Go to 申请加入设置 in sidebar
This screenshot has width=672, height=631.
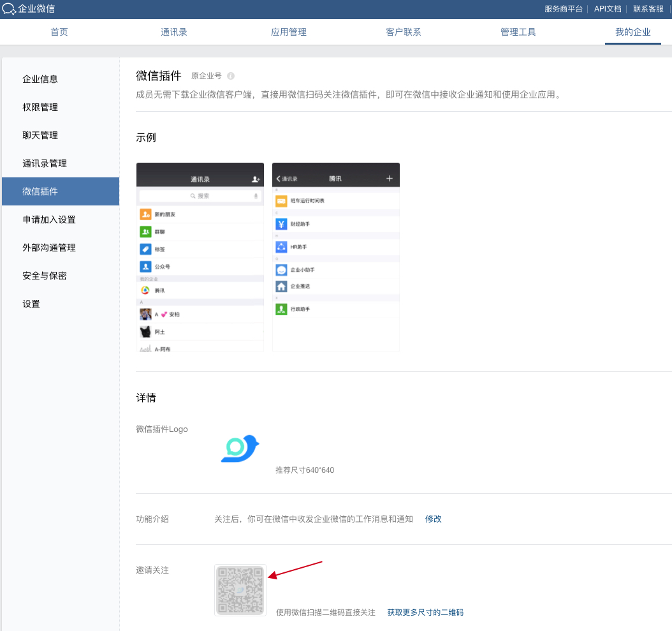tap(49, 219)
